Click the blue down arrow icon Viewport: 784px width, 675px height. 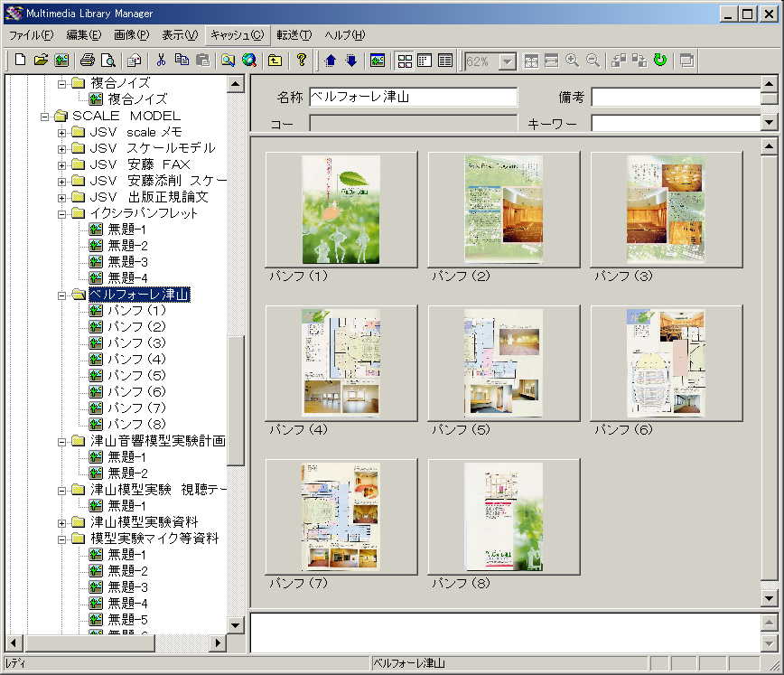click(351, 61)
